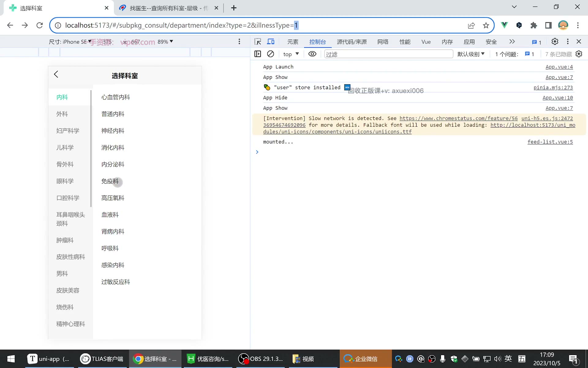Create live expression with the eye icon

pyautogui.click(x=312, y=54)
